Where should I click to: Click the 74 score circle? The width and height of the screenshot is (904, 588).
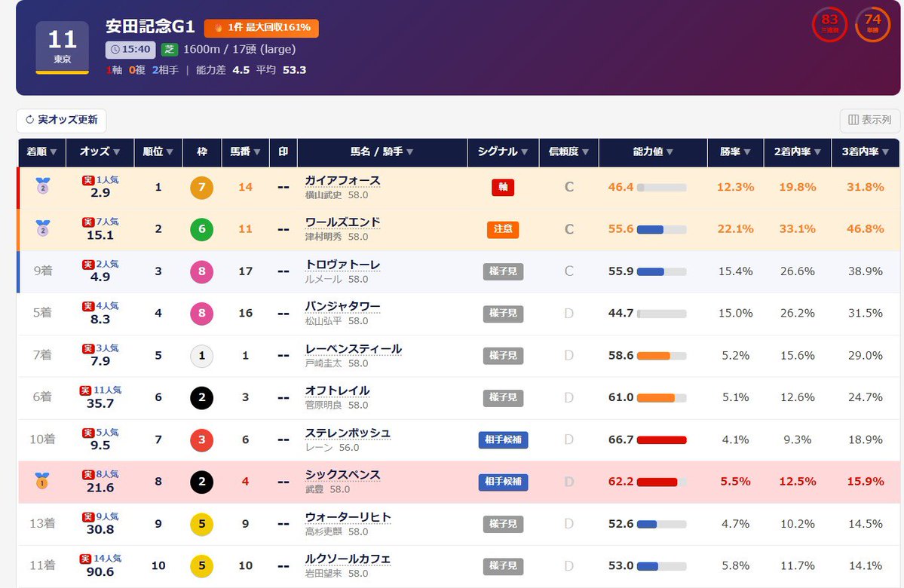coord(873,24)
